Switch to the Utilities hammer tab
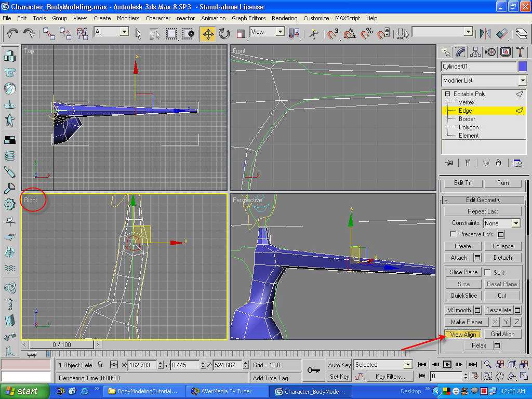Viewport: 532px width, 399px height. (521, 52)
